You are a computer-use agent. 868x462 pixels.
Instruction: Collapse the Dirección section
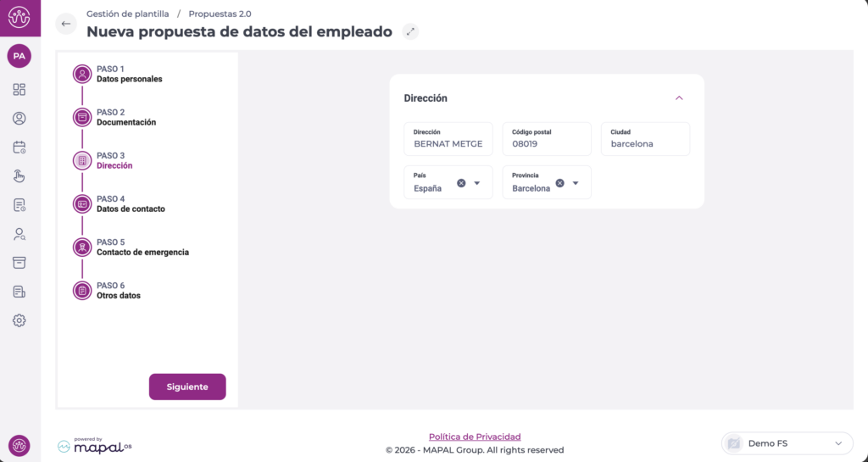[679, 98]
